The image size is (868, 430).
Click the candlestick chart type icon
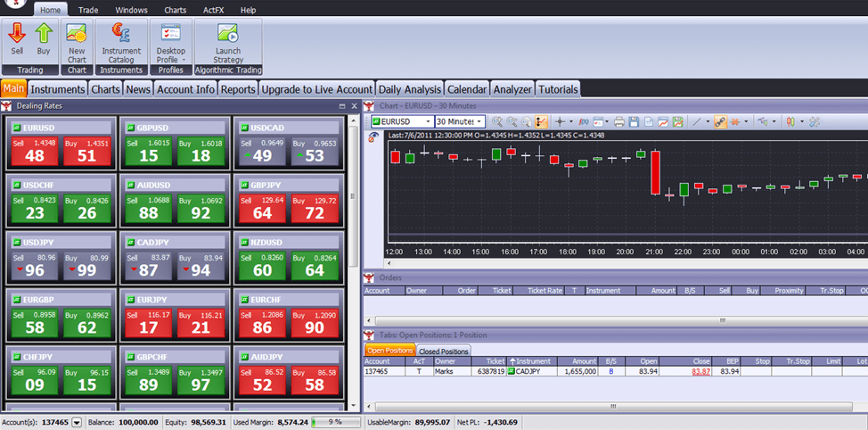(x=790, y=122)
